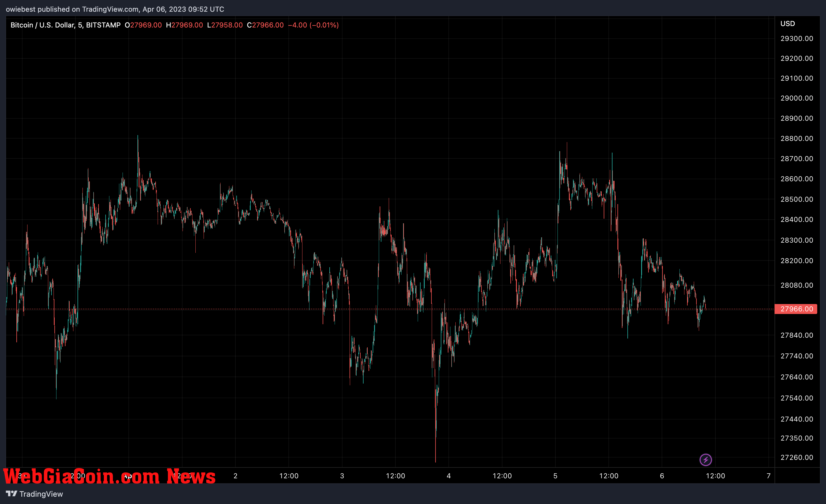Click the Bitcoin / U.S. Dollar symbol title

coord(65,25)
